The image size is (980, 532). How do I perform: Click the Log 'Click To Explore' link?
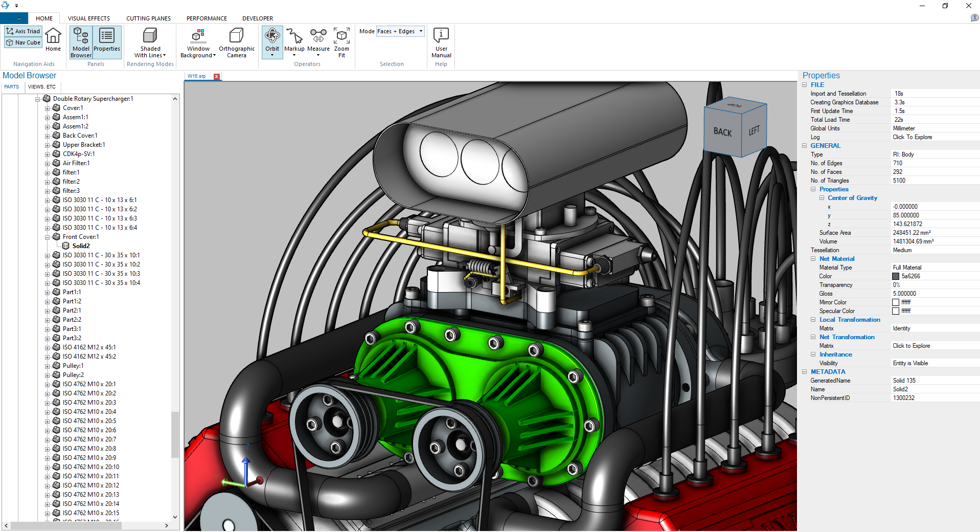[912, 137]
